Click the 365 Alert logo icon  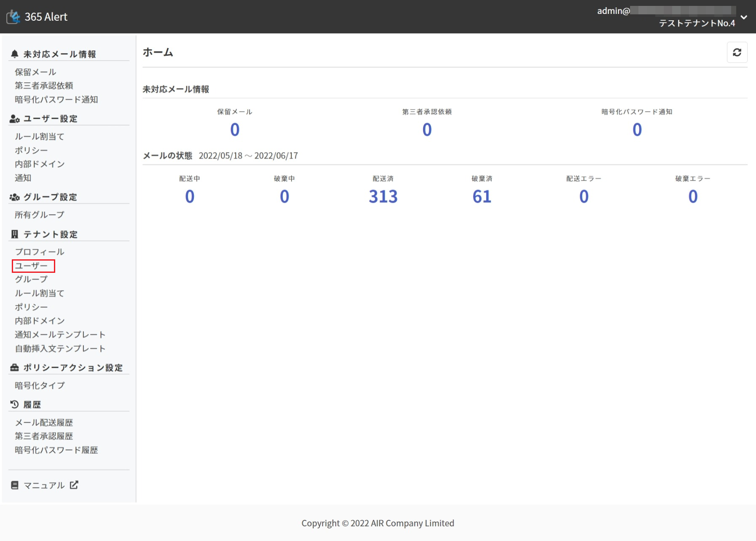13,17
